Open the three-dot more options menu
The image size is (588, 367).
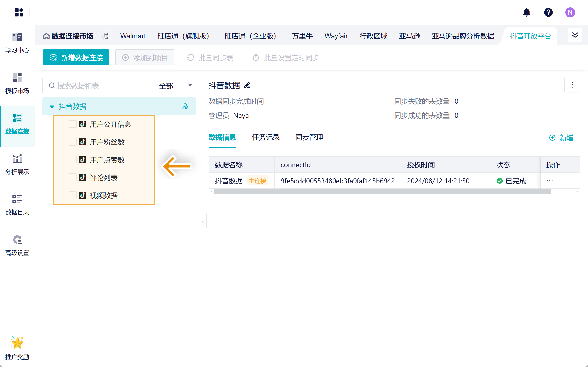click(572, 85)
